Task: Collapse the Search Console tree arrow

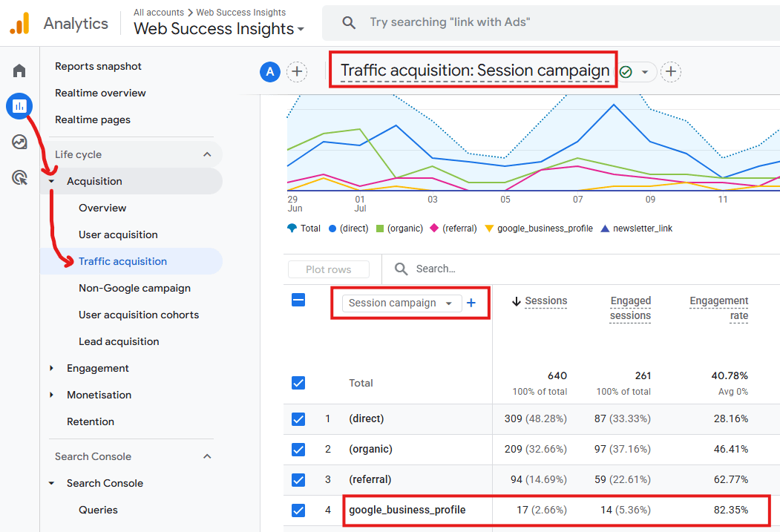Action: click(x=52, y=483)
